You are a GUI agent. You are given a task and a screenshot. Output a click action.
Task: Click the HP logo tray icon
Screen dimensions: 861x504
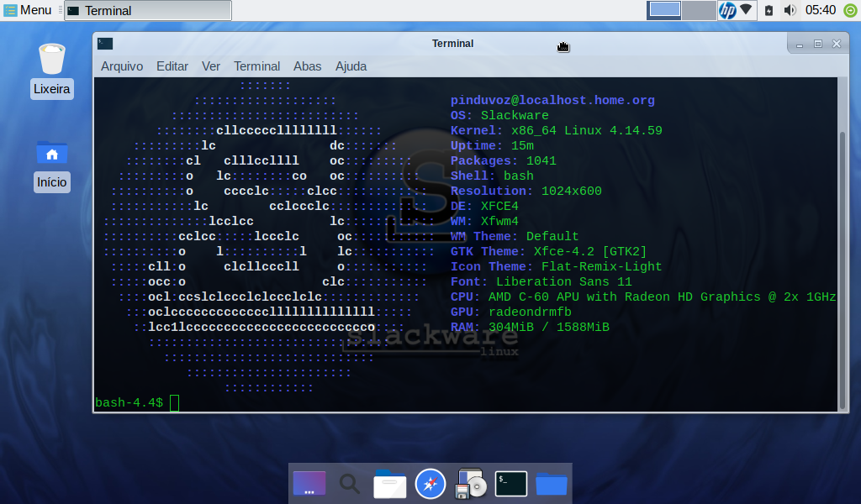727,10
